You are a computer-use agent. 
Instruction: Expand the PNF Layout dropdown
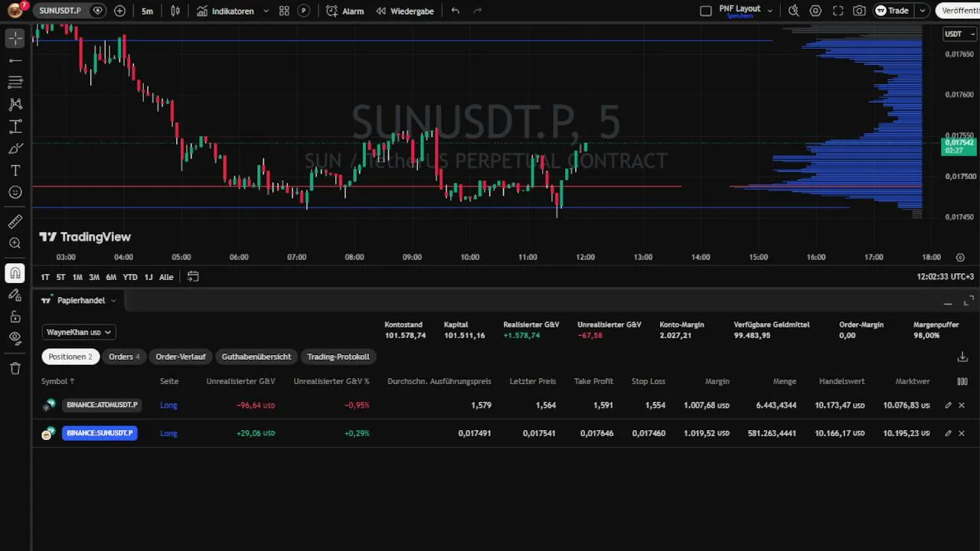coord(770,11)
